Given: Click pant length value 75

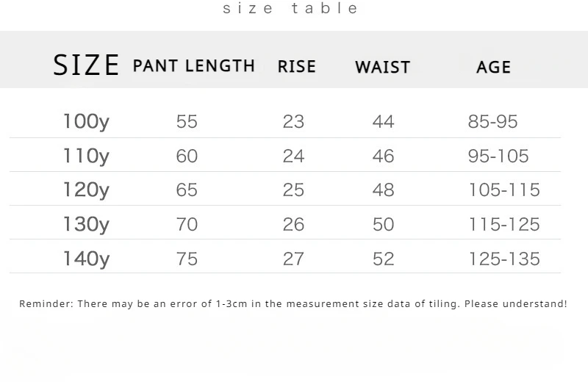Looking at the screenshot, I should pyautogui.click(x=187, y=259).
